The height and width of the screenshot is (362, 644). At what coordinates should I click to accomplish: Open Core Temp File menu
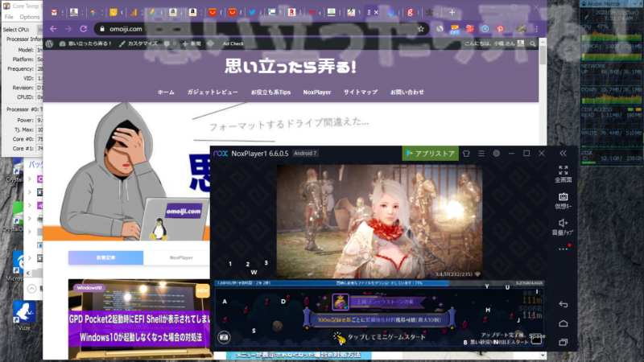point(9,17)
